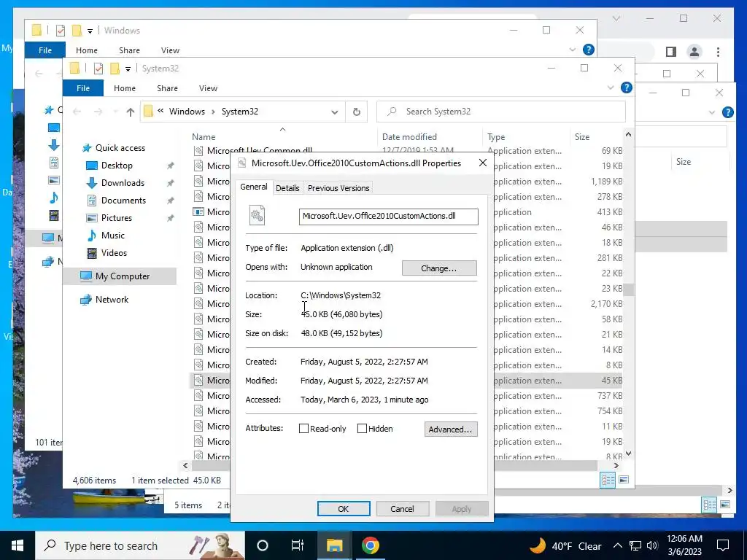Click Cancel in the Properties dialog
Screen dimensions: 747x560
tap(402, 508)
